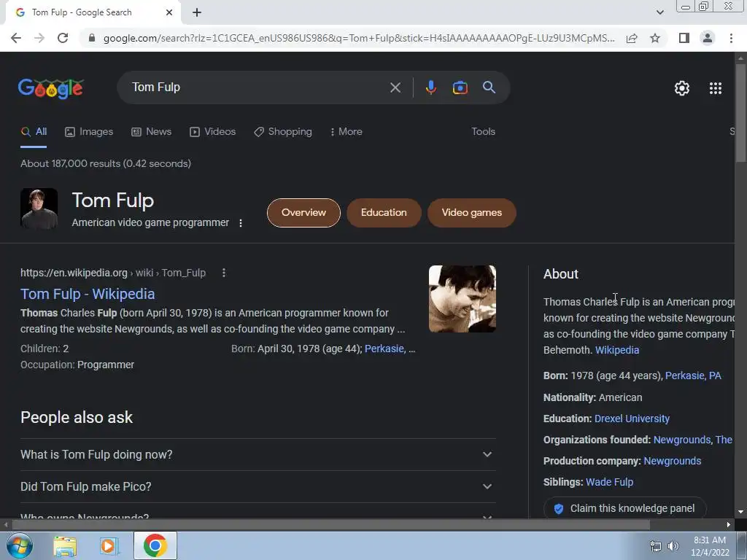Click the vertical scrollbar down arrow
The image size is (747, 560).
[740, 513]
